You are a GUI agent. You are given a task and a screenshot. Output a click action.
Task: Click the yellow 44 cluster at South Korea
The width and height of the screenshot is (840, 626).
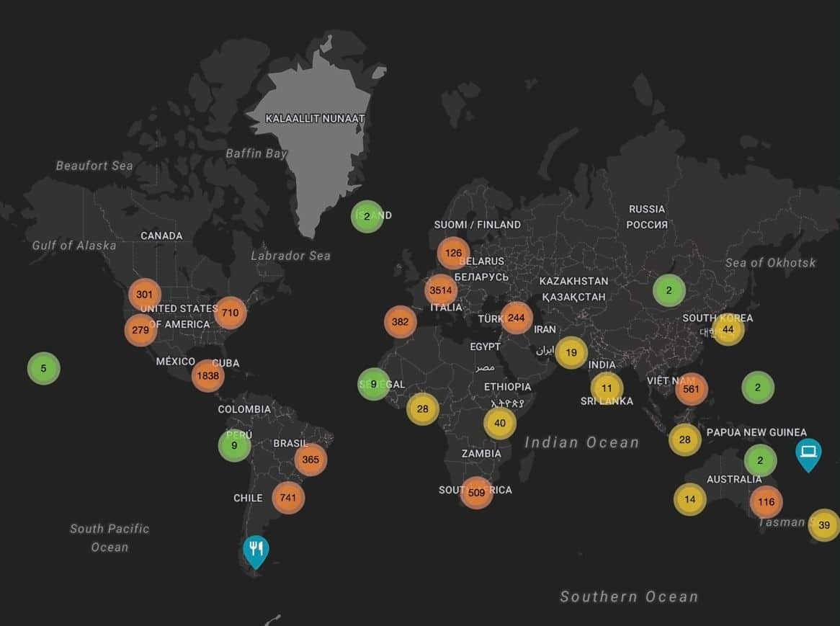[x=728, y=329]
